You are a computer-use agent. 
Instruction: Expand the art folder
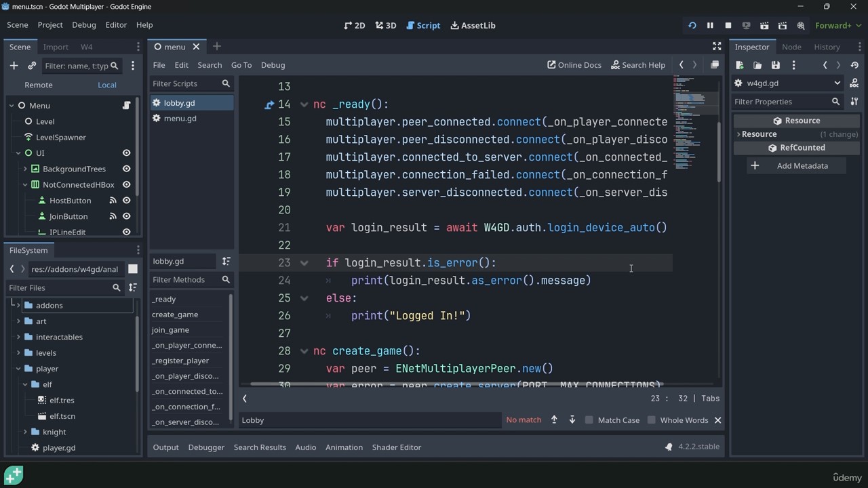pyautogui.click(x=18, y=321)
